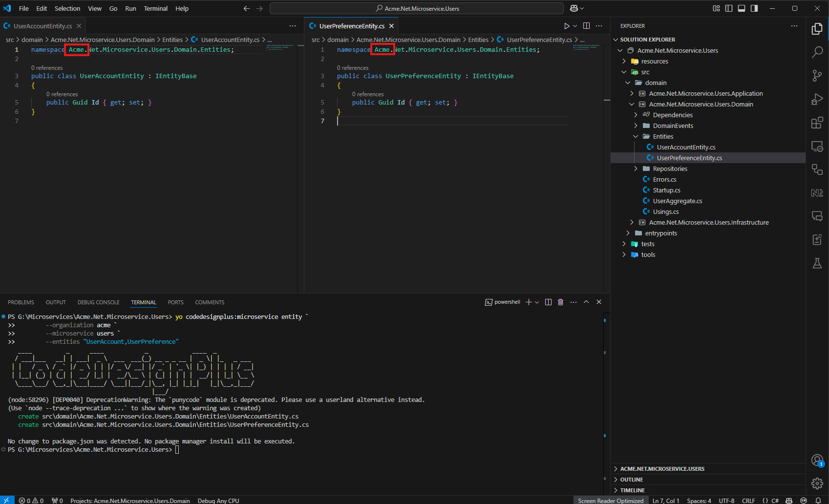Image resolution: width=829 pixels, height=504 pixels.
Task: Click the Copilot icon in title bar
Action: click(574, 8)
